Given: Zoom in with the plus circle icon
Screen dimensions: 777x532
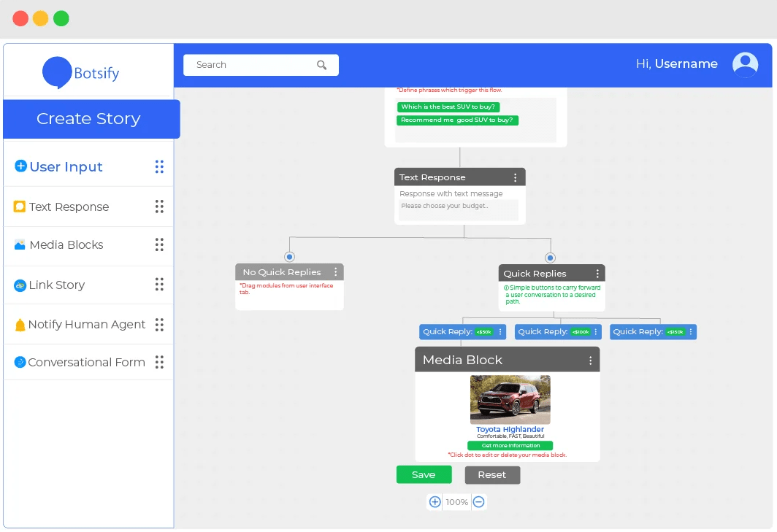Looking at the screenshot, I should point(435,502).
